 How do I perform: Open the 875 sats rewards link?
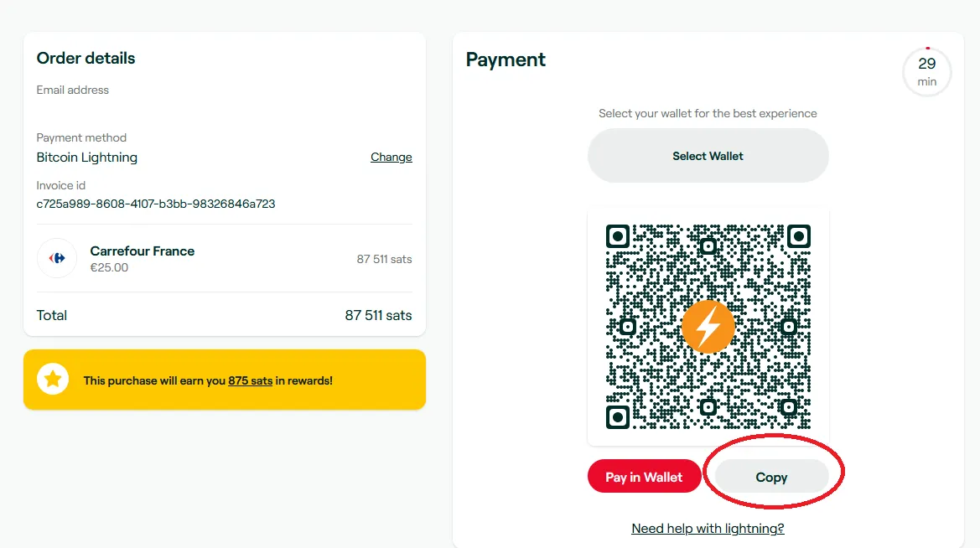pyautogui.click(x=250, y=380)
